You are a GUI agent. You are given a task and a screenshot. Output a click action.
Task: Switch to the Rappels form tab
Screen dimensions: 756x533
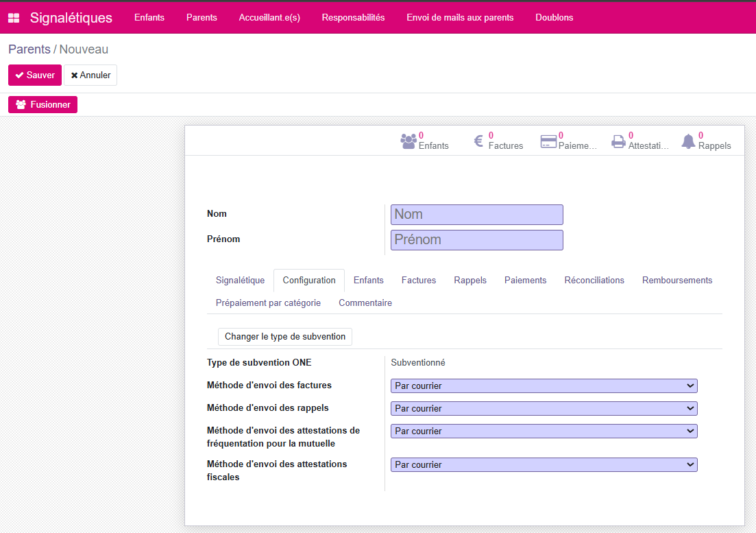click(x=470, y=281)
